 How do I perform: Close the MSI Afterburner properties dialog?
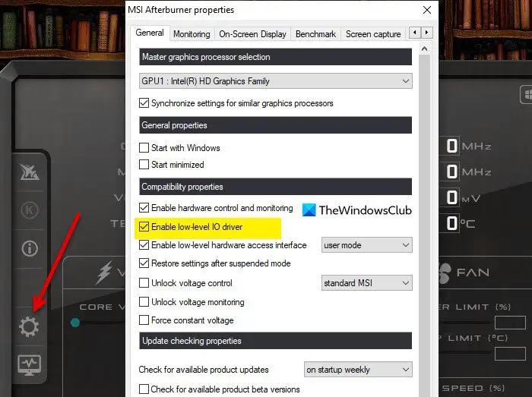tap(427, 10)
